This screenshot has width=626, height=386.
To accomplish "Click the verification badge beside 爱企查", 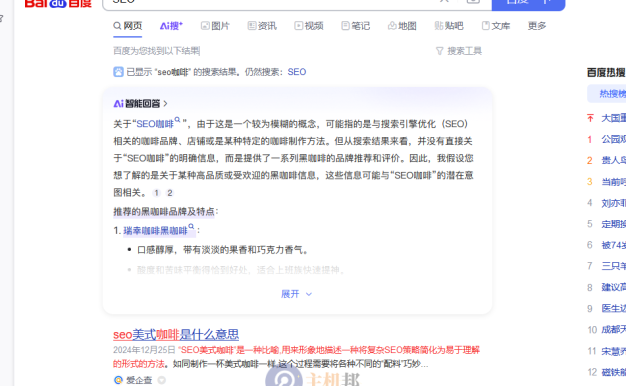I will point(161,380).
